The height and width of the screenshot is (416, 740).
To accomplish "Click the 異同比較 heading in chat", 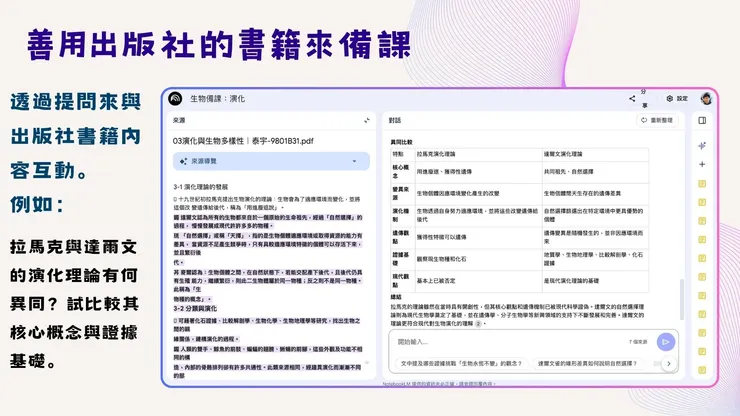I will [401, 142].
